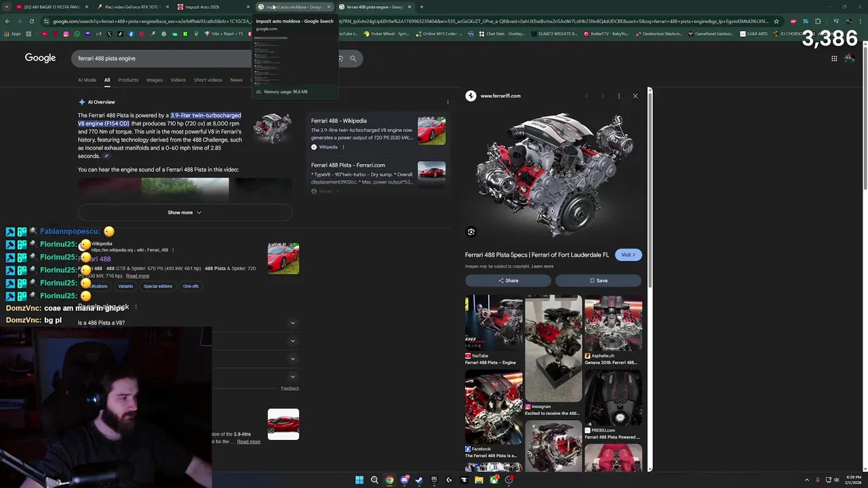Open Windows Start menu

click(x=359, y=480)
